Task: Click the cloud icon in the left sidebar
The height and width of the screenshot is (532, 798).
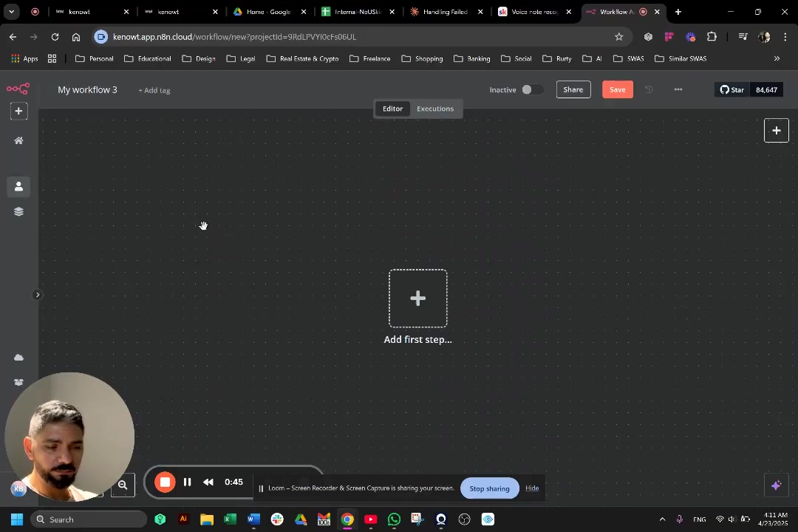Action: [18, 358]
